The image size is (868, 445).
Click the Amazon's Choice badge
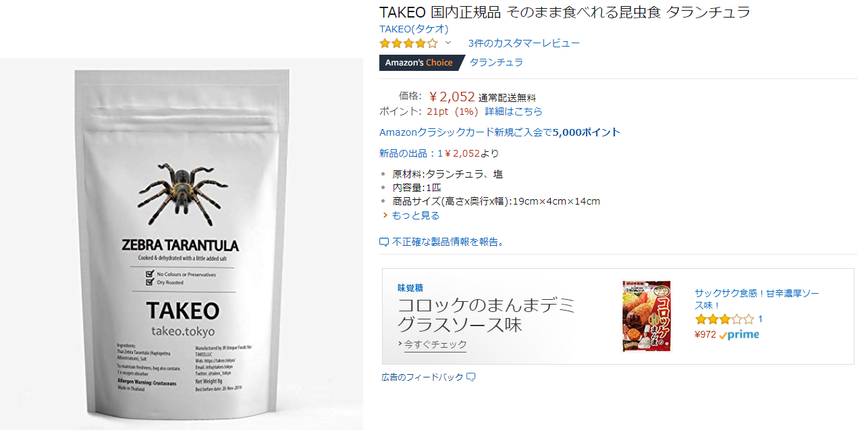(421, 63)
